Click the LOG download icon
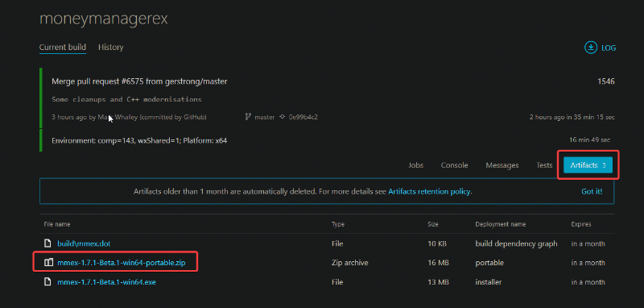The height and width of the screenshot is (308, 644). (591, 48)
